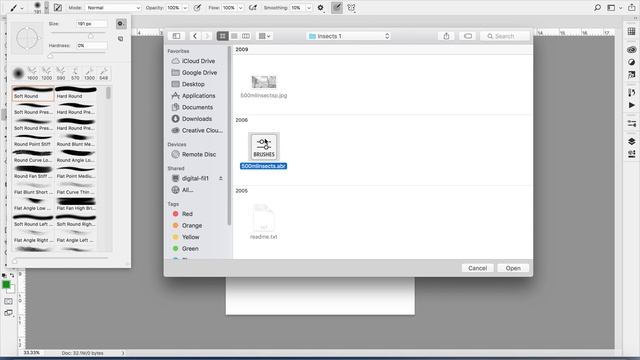Open the group-by arrangement dropdown
This screenshot has height=360, width=640.
[x=264, y=36]
